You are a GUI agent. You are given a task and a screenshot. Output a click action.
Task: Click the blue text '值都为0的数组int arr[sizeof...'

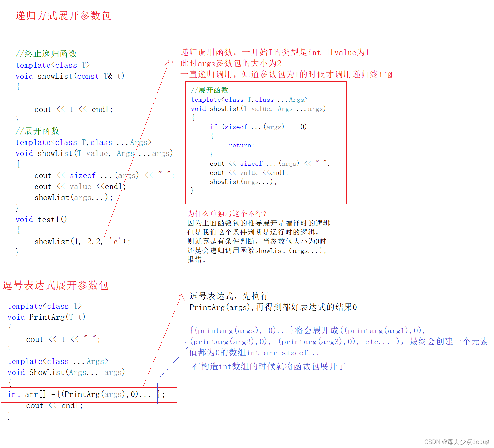pyautogui.click(x=254, y=353)
